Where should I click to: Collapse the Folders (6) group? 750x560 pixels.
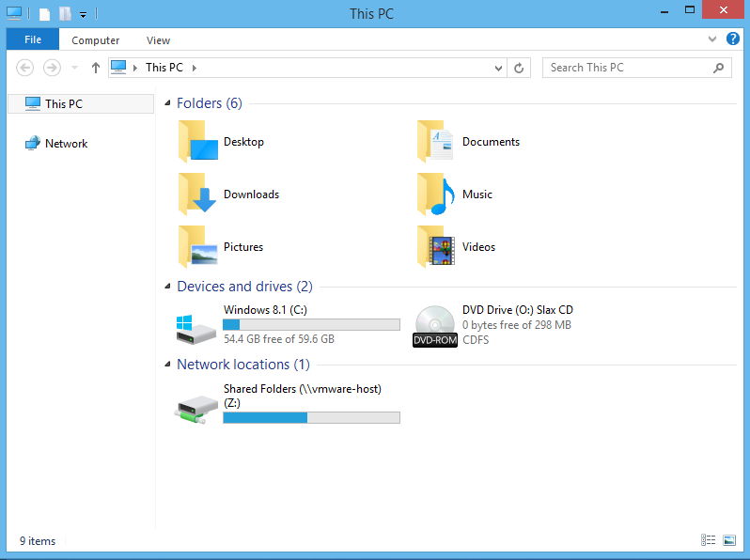[167, 103]
